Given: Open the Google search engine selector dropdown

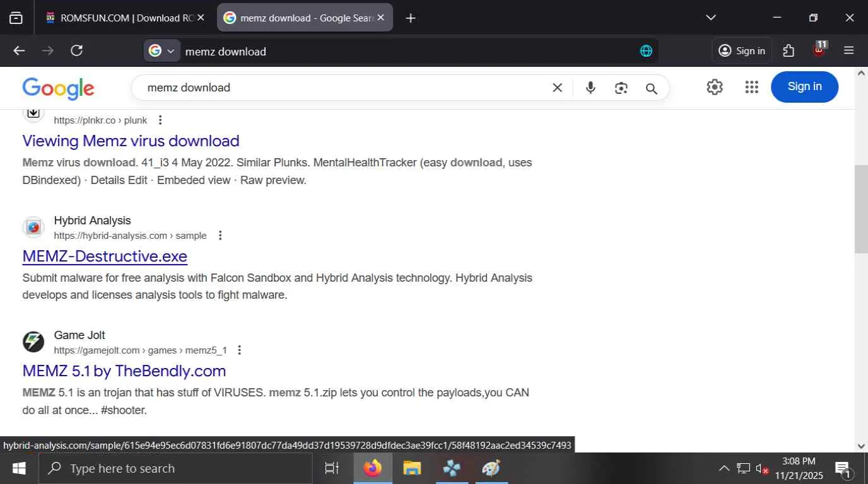Looking at the screenshot, I should click(x=162, y=51).
